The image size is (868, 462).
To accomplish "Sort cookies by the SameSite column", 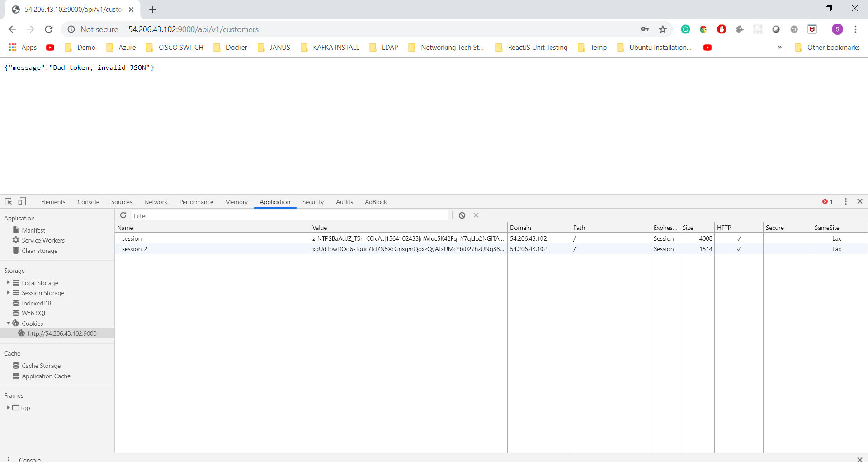I will 840,228.
